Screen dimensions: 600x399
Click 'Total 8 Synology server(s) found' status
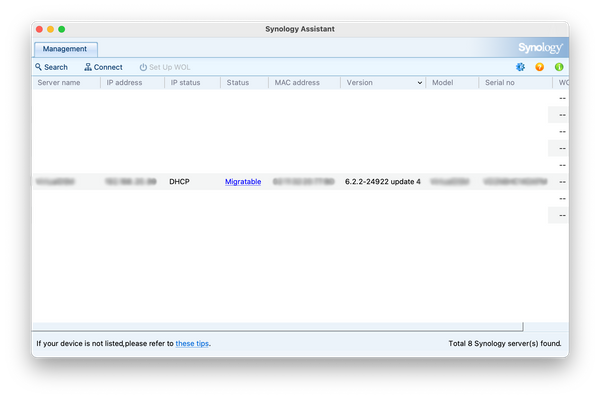(x=505, y=344)
